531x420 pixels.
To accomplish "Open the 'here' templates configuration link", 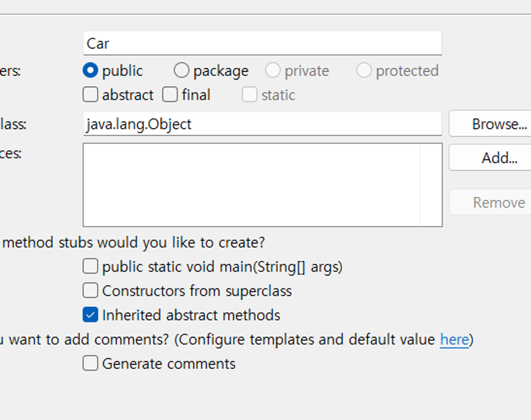I will 454,340.
